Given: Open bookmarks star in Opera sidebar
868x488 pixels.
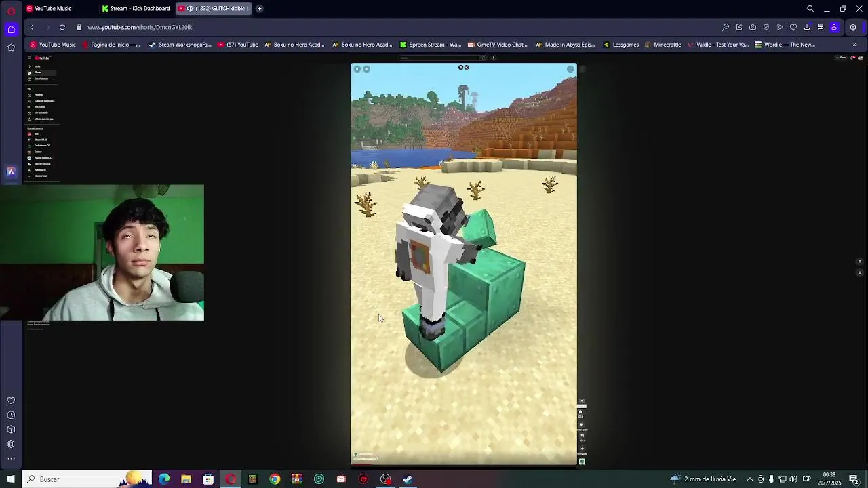Looking at the screenshot, I should pos(11,47).
